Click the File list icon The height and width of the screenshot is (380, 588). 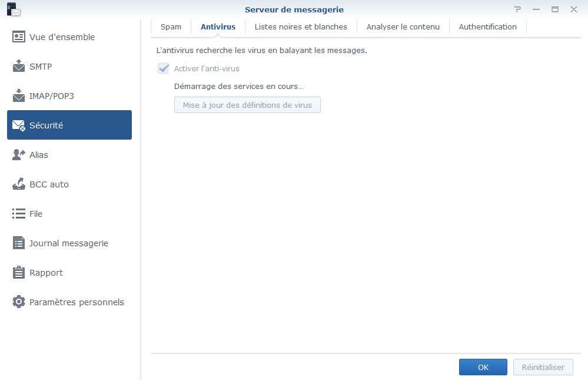pyautogui.click(x=19, y=214)
